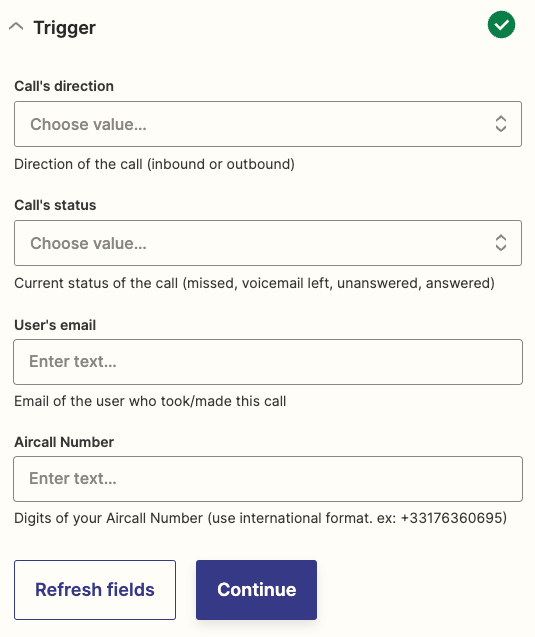Click the green checkmark status icon
Image resolution: width=535 pixels, height=637 pixels.
[501, 25]
